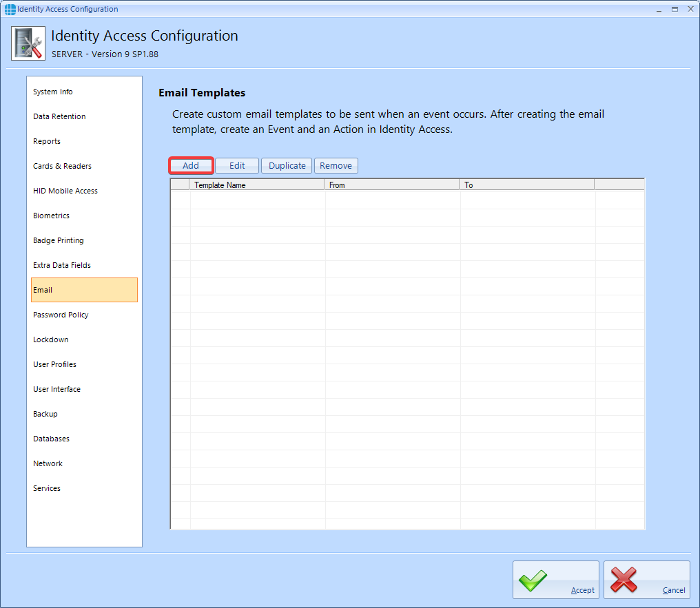Select the Biometrics section
The height and width of the screenshot is (608, 700).
coord(84,216)
